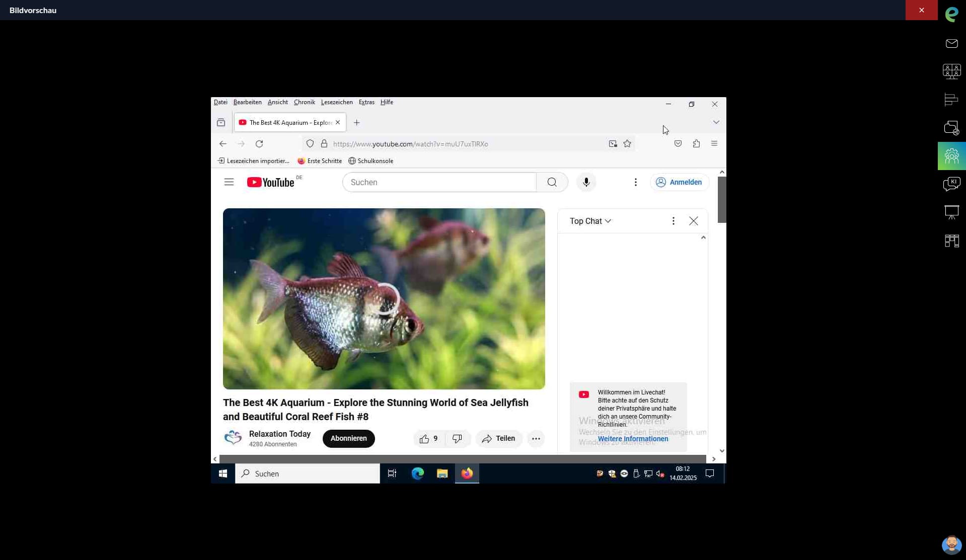Click the Save to Pocket icon
This screenshot has width=966, height=560.
click(x=678, y=144)
